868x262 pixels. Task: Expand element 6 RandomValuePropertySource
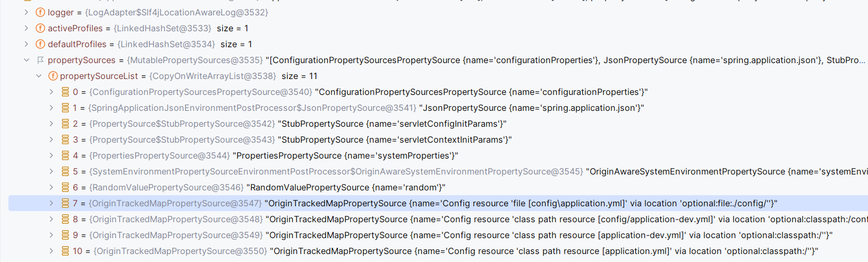(51, 187)
